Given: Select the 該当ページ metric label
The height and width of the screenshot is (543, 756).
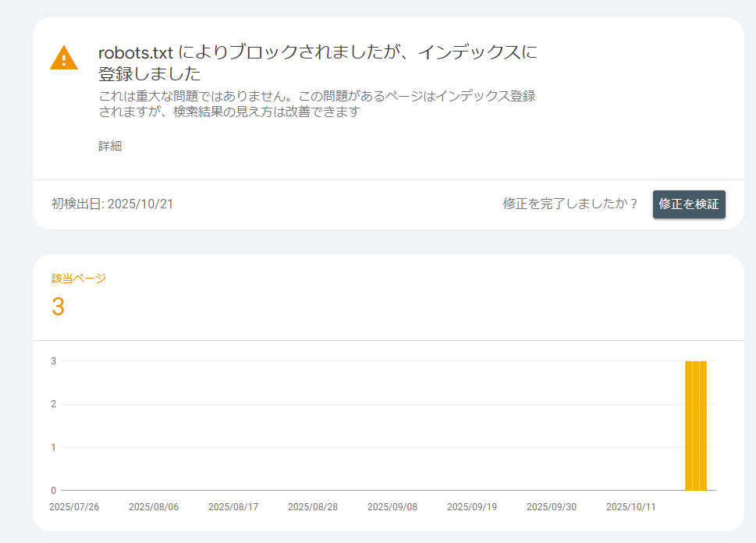Looking at the screenshot, I should 79,279.
